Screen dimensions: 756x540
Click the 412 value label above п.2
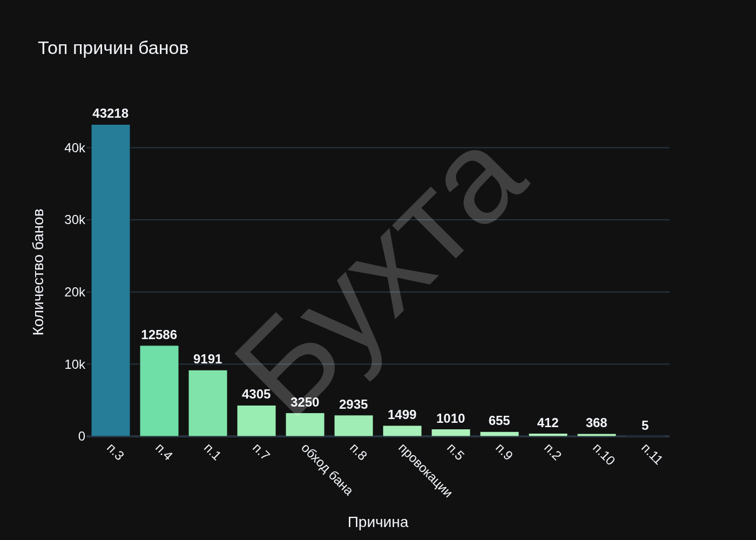(548, 423)
